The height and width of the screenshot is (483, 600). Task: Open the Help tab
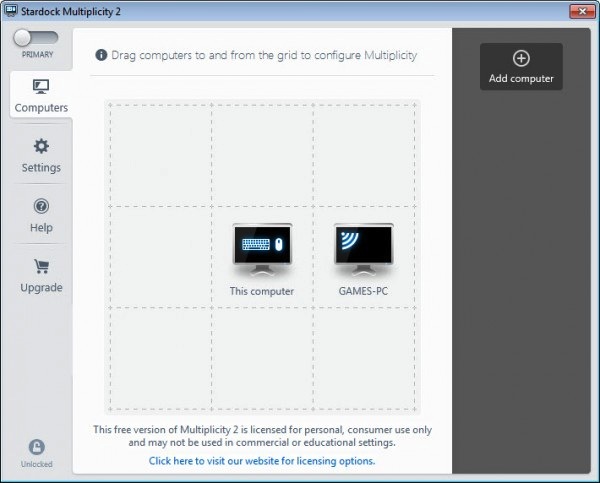pos(41,215)
